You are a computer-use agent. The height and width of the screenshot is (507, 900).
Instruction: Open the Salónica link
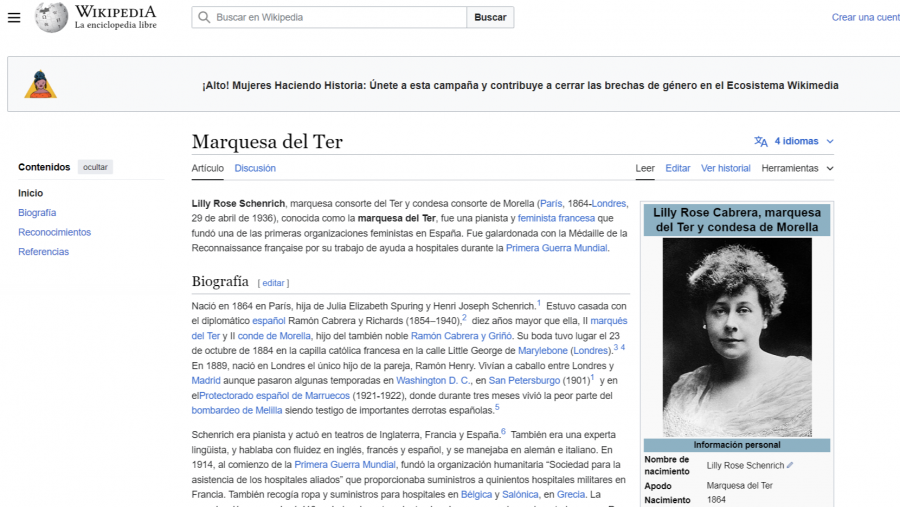[520, 494]
